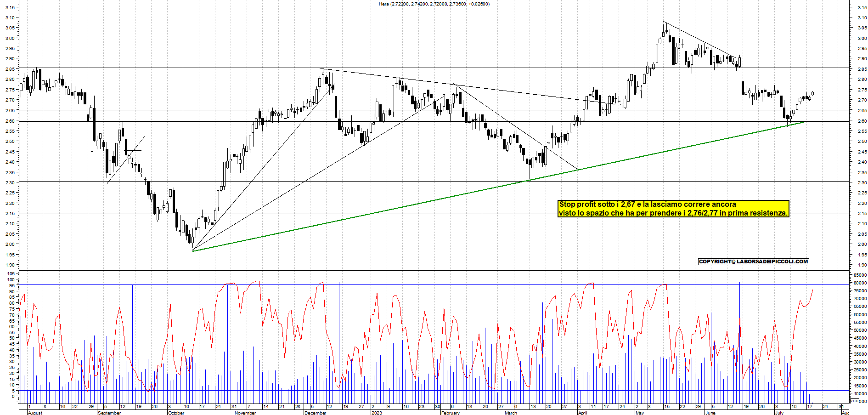Click the 'July' month label on time axis
Screen dimensions: 868x415
pos(779,413)
